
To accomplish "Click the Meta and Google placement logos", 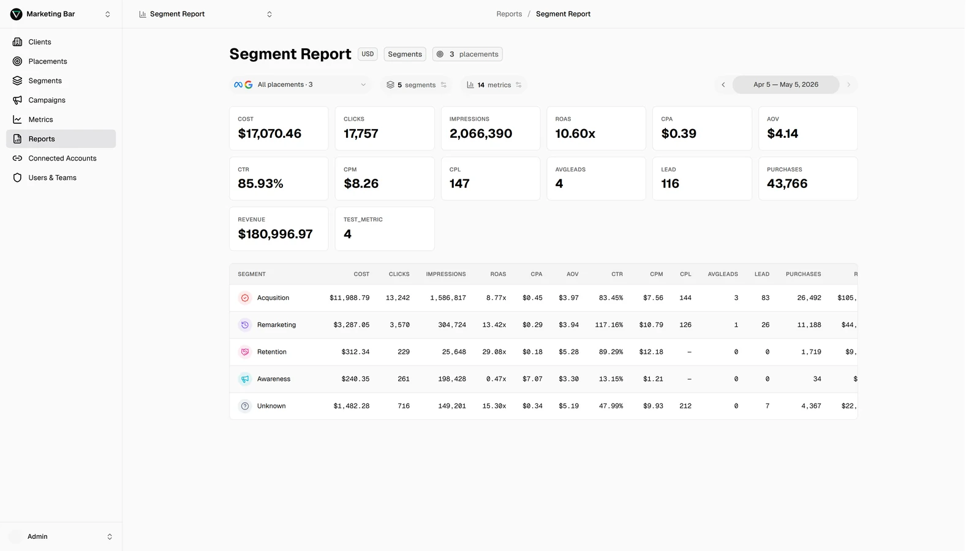I will pyautogui.click(x=243, y=84).
